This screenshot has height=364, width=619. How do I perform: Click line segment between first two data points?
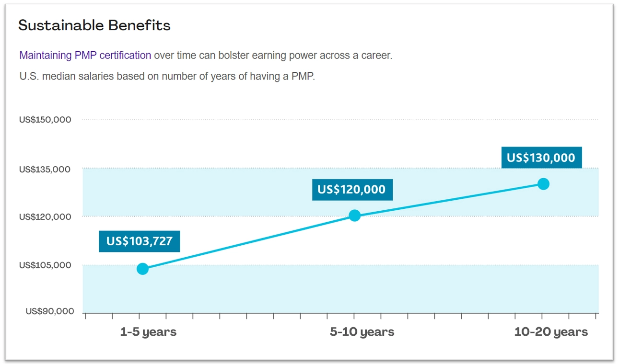pos(248,242)
